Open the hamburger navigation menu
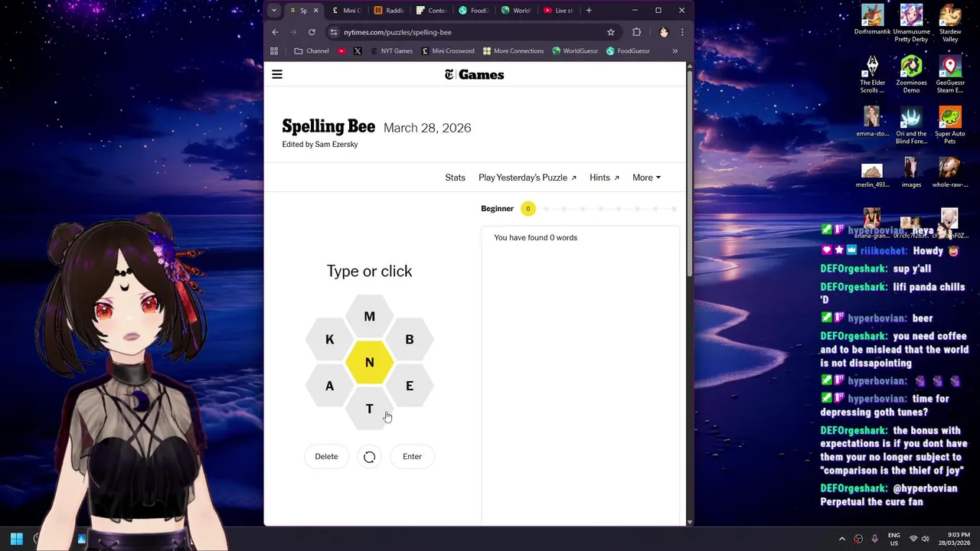This screenshot has width=980, height=551. (277, 74)
